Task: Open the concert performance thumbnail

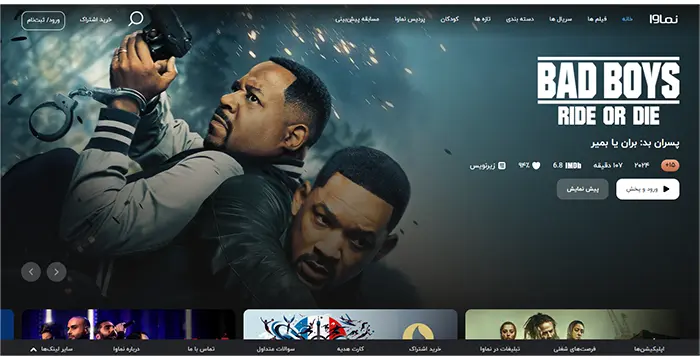Action: (x=129, y=324)
